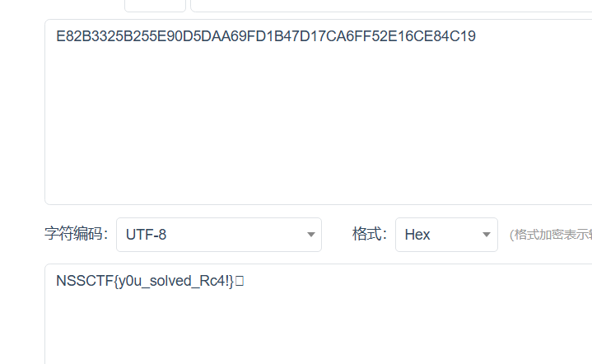
Task: Click the arrow on the Hex selector
Action: coord(487,235)
